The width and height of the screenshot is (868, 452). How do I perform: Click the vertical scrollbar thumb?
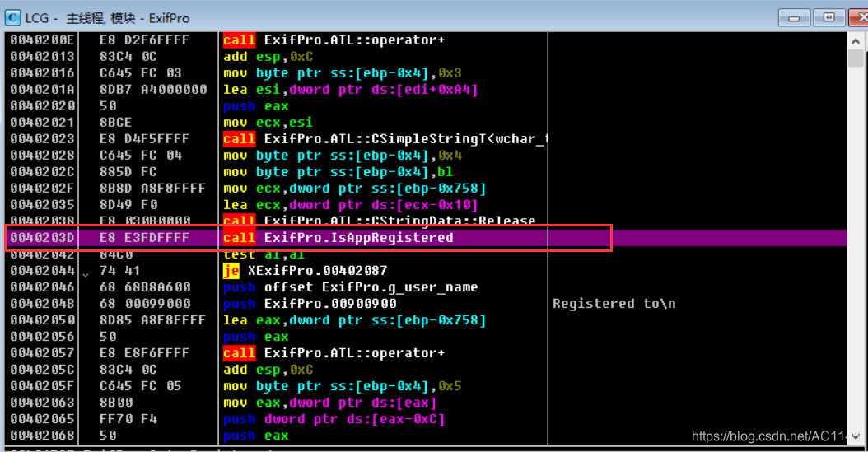click(856, 58)
